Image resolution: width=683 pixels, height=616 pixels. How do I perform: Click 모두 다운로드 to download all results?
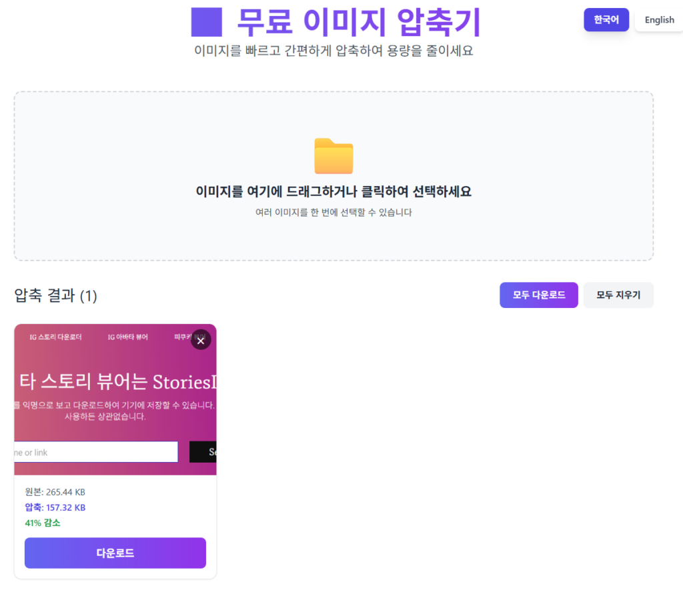(538, 295)
